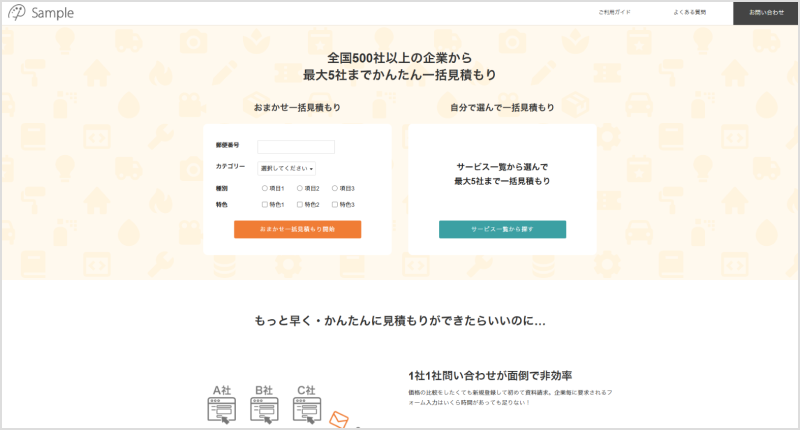The image size is (800, 430).
Task: Click the 自分で選んで一括見積もり column heading
Action: click(x=502, y=108)
